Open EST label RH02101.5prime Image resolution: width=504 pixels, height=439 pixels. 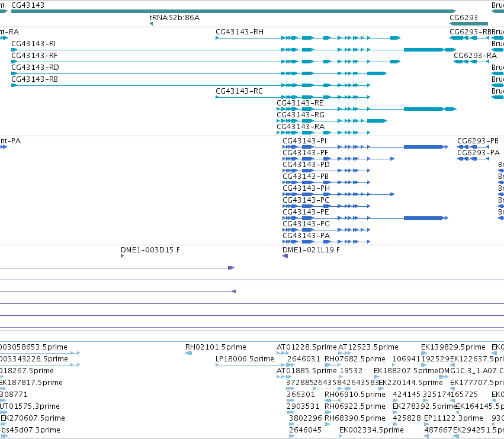pos(216,347)
